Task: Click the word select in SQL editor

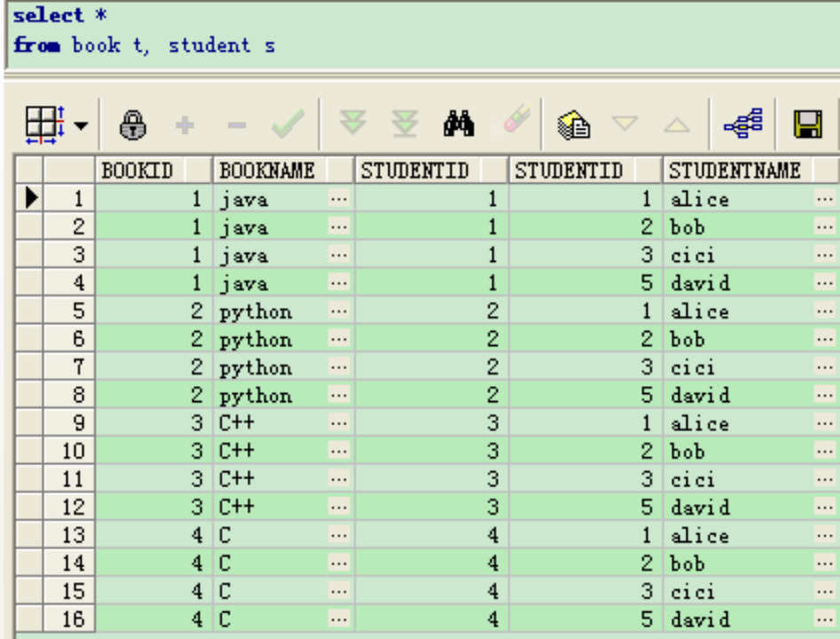Action: 48,15
